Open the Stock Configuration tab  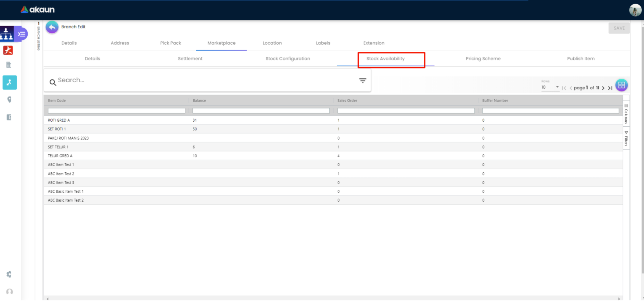(288, 59)
